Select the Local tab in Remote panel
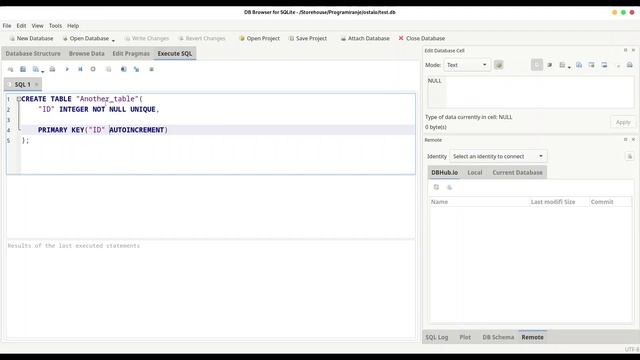Image resolution: width=640 pixels, height=360 pixels. [475, 173]
